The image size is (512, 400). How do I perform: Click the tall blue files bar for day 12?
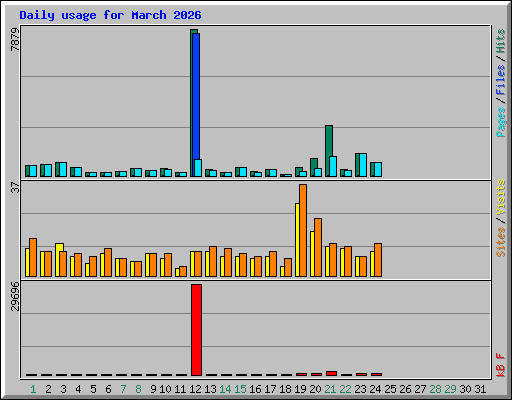coord(196,96)
